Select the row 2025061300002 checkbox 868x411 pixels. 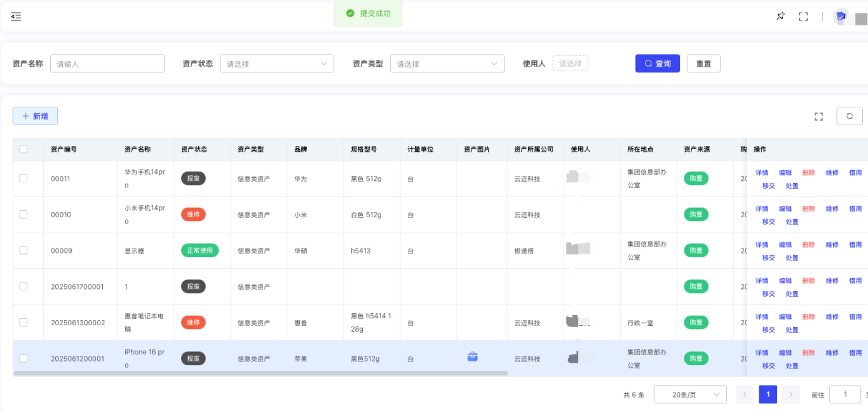tap(24, 322)
